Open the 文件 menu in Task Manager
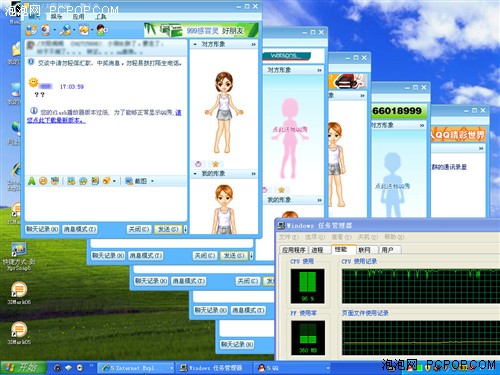 (289, 237)
